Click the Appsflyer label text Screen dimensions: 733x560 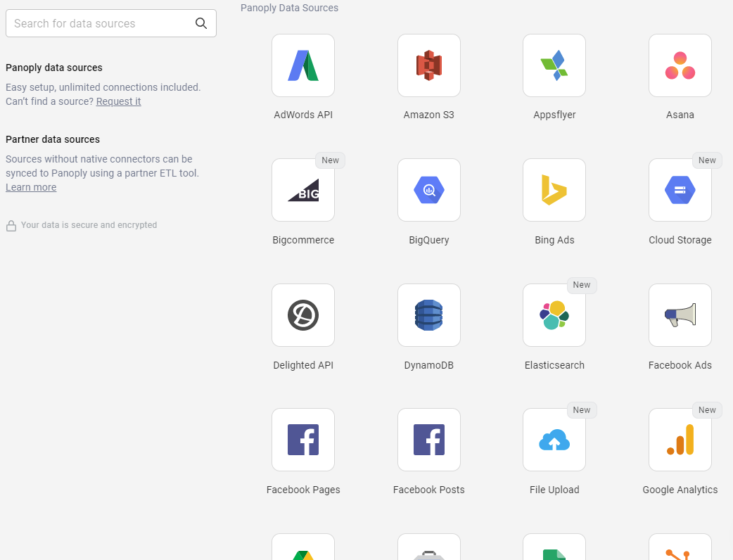point(554,115)
